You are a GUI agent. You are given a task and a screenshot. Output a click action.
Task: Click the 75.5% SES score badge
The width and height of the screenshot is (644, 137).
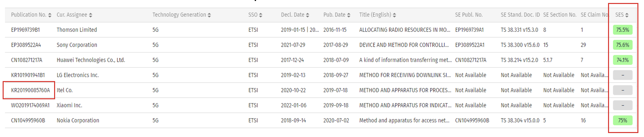[x=623, y=30]
